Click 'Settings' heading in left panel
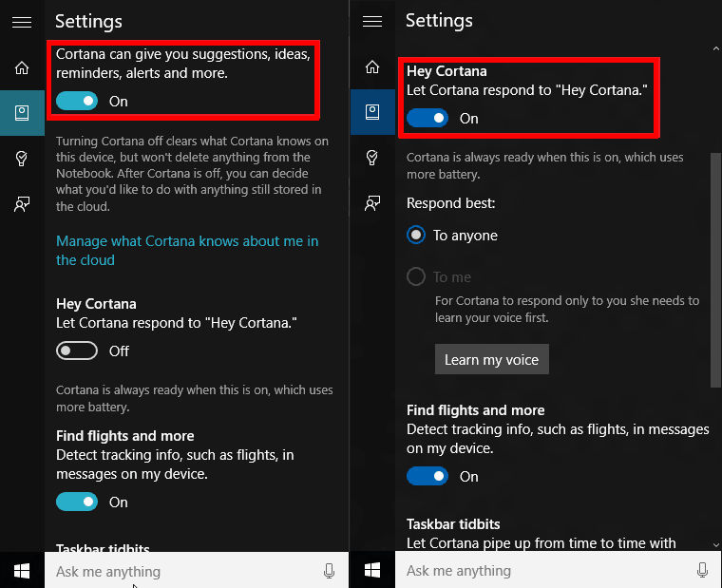 [89, 22]
